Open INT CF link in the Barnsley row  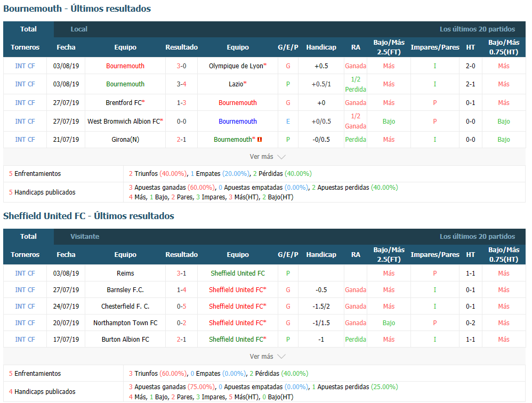point(25,289)
